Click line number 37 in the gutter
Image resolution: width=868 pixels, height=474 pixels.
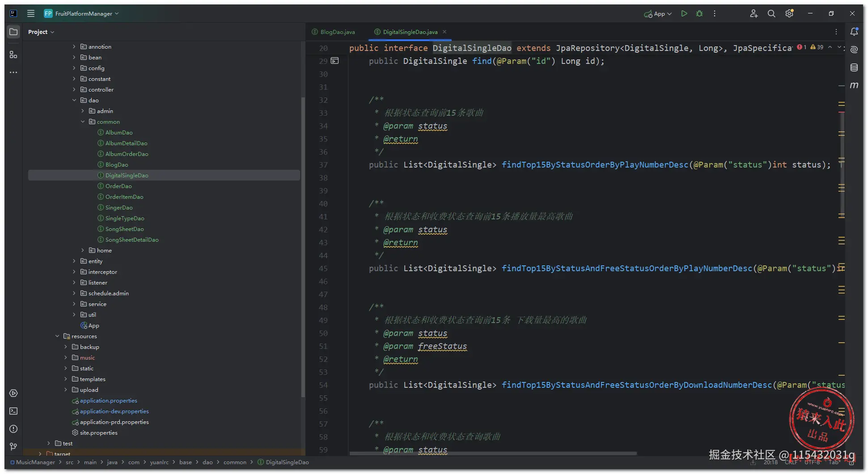pyautogui.click(x=323, y=165)
